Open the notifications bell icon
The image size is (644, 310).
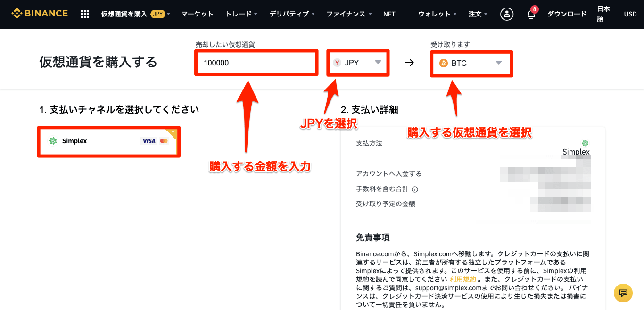point(531,14)
